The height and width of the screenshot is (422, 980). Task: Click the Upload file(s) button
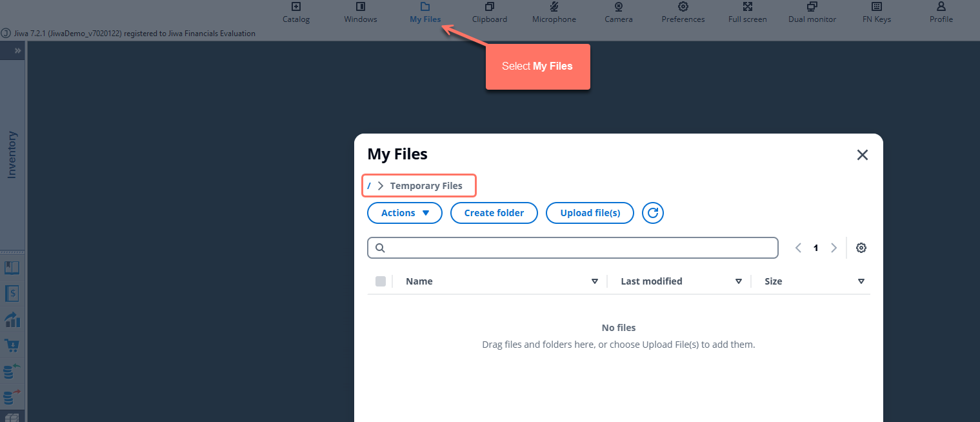pos(590,213)
